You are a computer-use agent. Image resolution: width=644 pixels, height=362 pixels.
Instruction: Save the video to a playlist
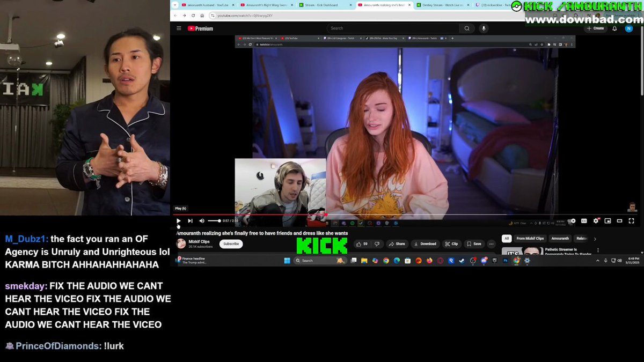(x=474, y=243)
